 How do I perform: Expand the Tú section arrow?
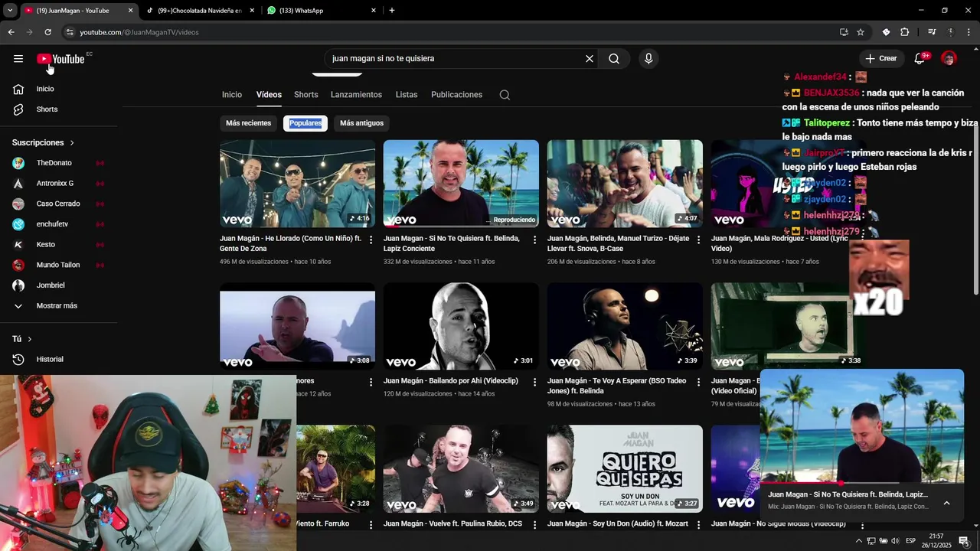29,339
